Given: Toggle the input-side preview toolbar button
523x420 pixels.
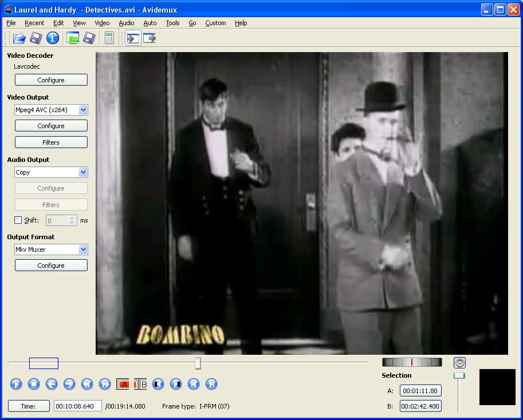Looking at the screenshot, I should [x=133, y=38].
